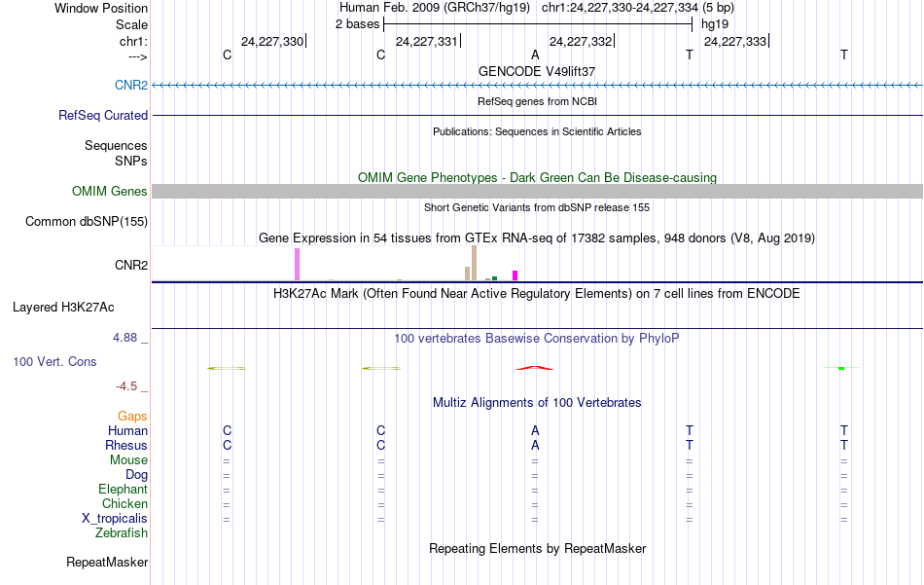Select the Human species label
The image size is (924, 585).
[127, 431]
